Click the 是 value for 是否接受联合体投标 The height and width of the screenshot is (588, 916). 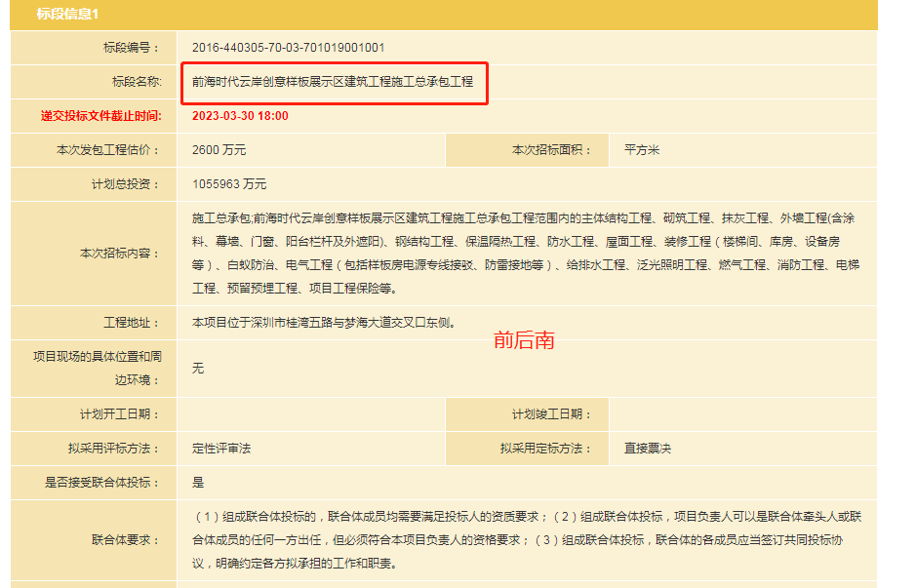(198, 483)
